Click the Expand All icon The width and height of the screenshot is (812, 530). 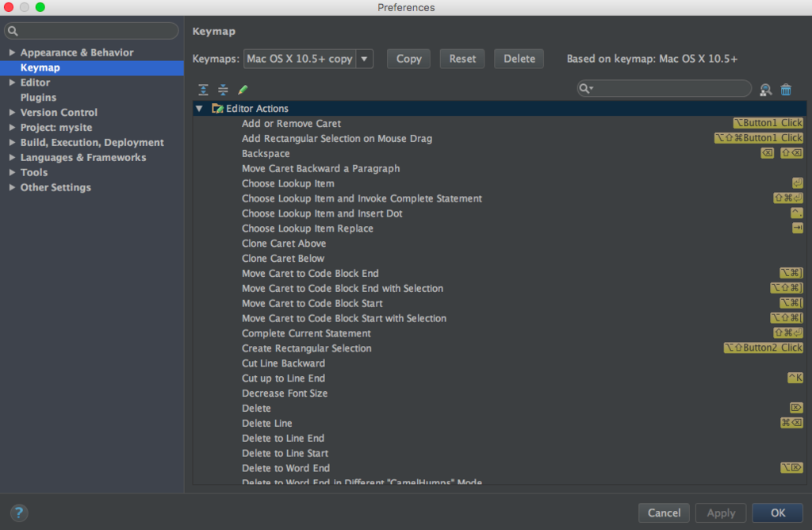pos(203,90)
